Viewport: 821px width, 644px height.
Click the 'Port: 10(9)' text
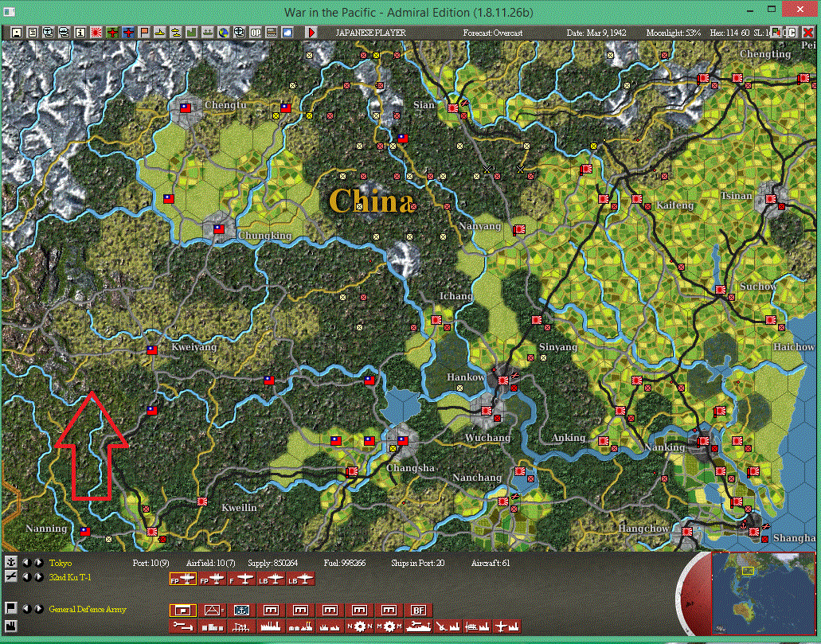[151, 563]
